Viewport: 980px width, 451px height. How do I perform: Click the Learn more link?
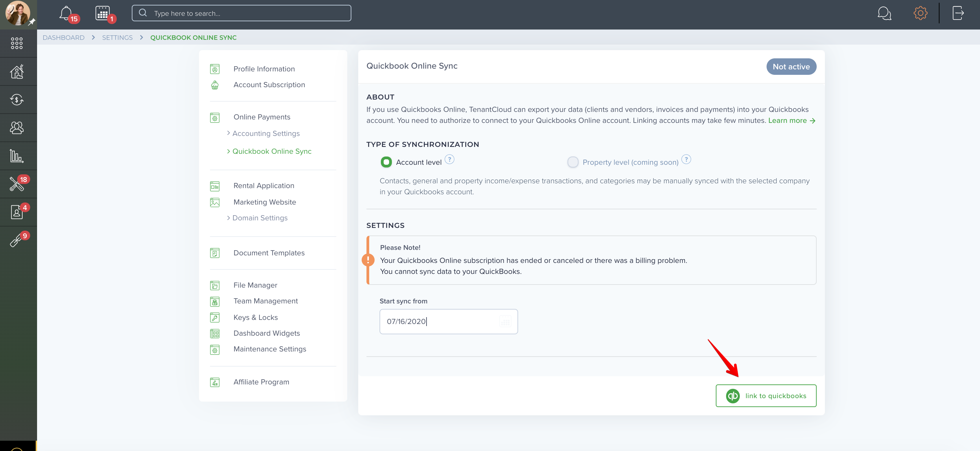click(791, 121)
